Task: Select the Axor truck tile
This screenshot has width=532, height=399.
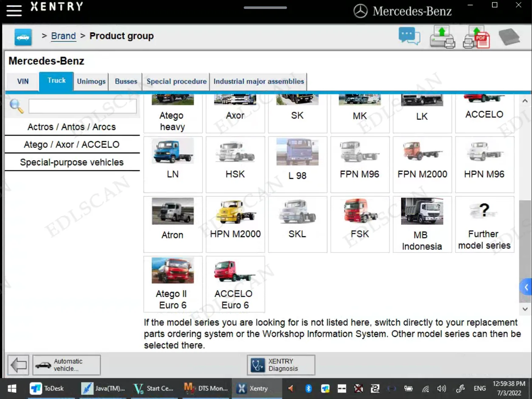Action: pyautogui.click(x=235, y=114)
